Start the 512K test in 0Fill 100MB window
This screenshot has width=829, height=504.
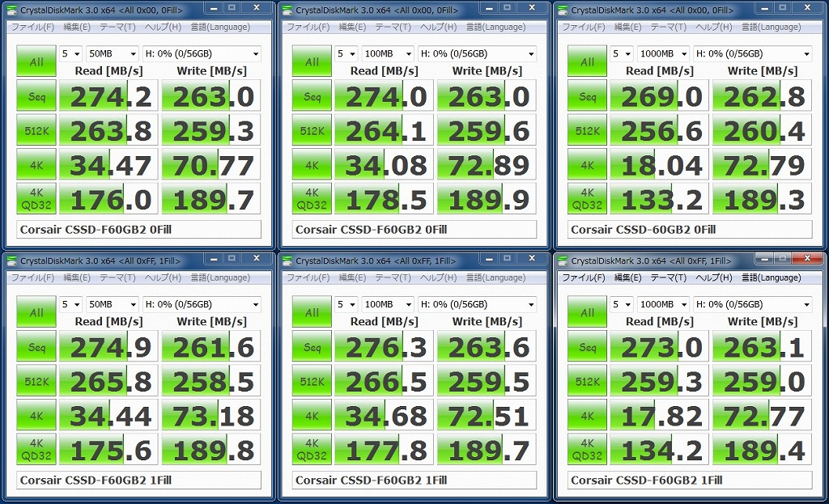[312, 130]
